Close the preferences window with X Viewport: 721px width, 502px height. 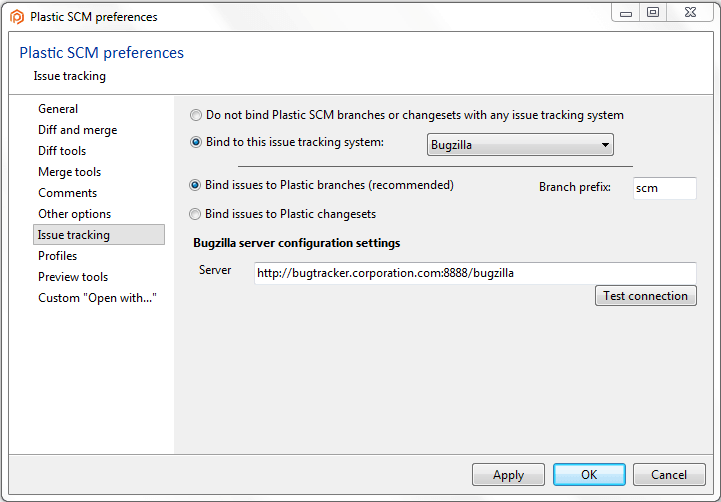click(x=690, y=13)
